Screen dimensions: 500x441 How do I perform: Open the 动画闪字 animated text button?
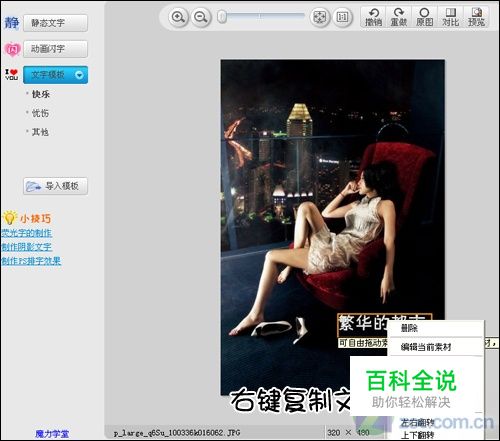pyautogui.click(x=55, y=49)
